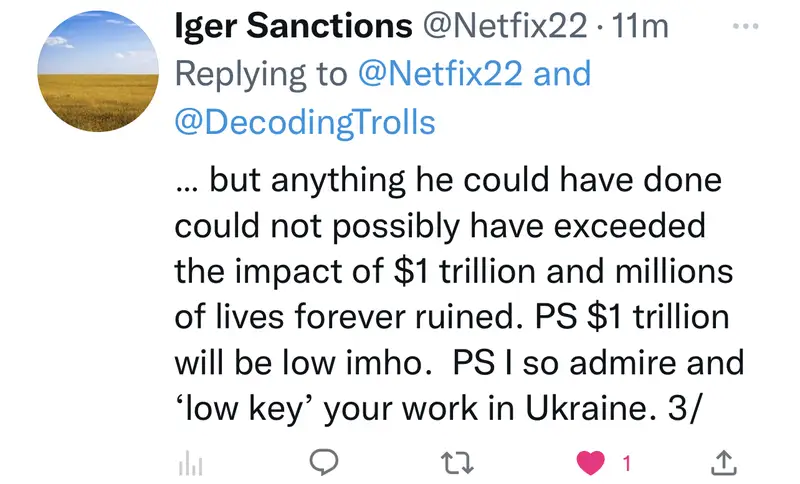
Task: Click the wheat field profile avatar
Action: [96, 74]
